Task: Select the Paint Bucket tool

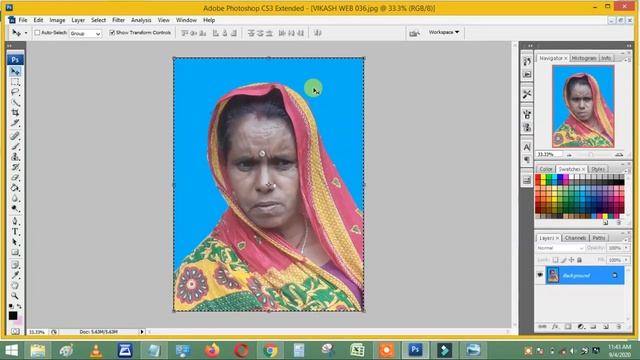Action: tap(15, 188)
